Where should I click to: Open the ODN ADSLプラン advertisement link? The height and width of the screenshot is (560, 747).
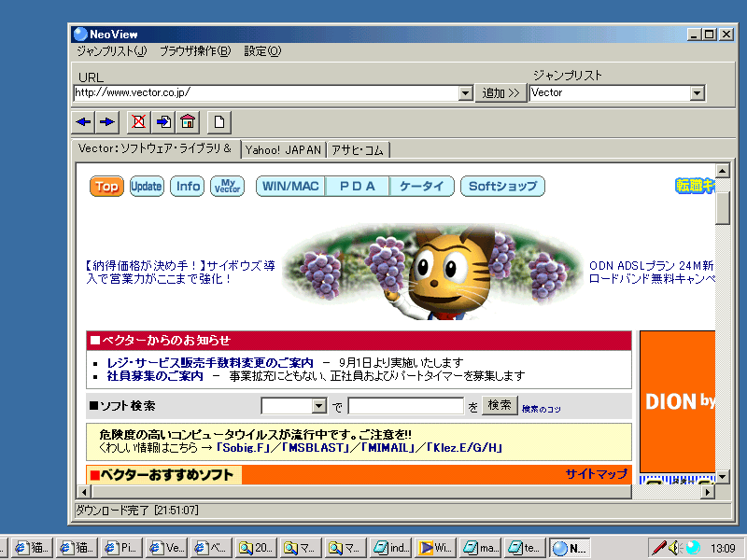pyautogui.click(x=652, y=272)
